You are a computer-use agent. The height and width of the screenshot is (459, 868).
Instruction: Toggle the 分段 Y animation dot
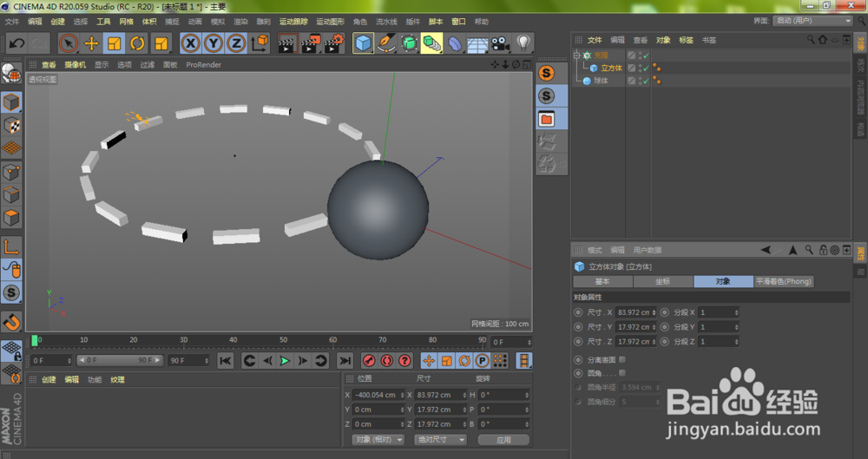tap(665, 327)
